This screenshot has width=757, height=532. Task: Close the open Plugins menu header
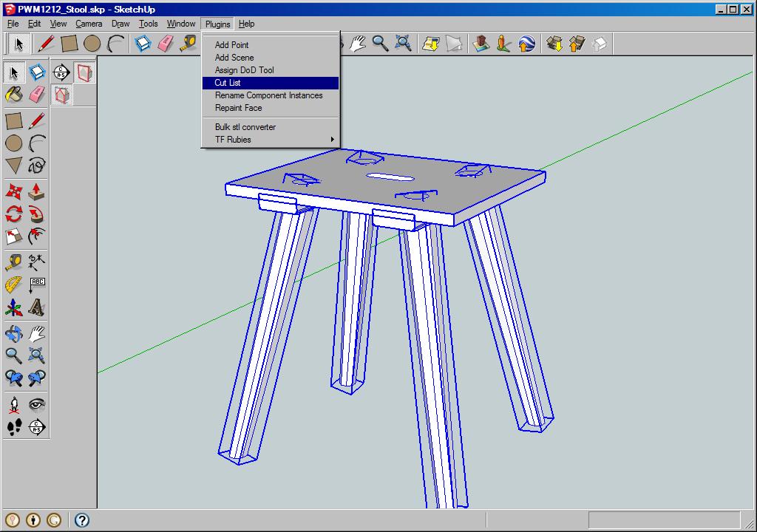pyautogui.click(x=218, y=24)
